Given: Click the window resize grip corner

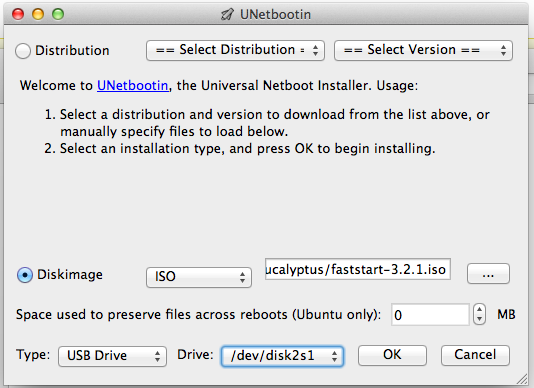Looking at the screenshot, I should point(522,379).
